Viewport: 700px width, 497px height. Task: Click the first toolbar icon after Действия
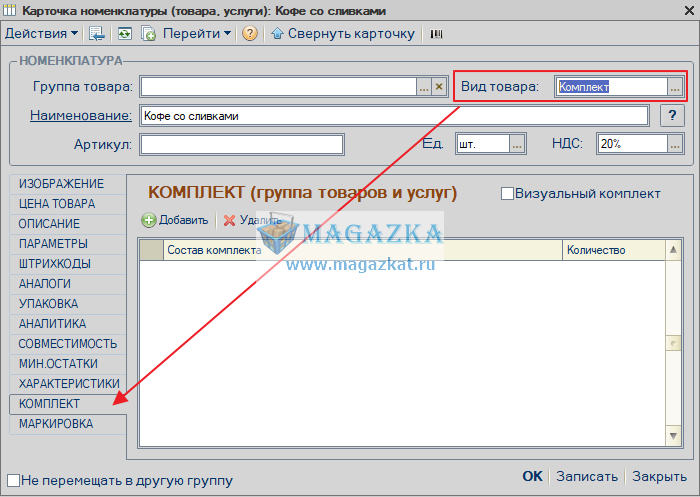coord(96,33)
